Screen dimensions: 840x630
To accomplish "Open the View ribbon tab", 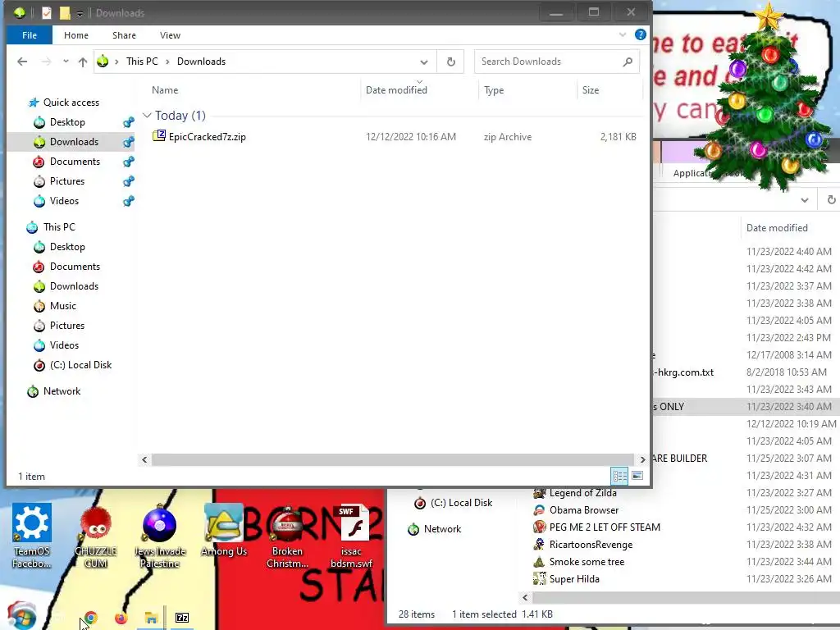I will point(170,35).
